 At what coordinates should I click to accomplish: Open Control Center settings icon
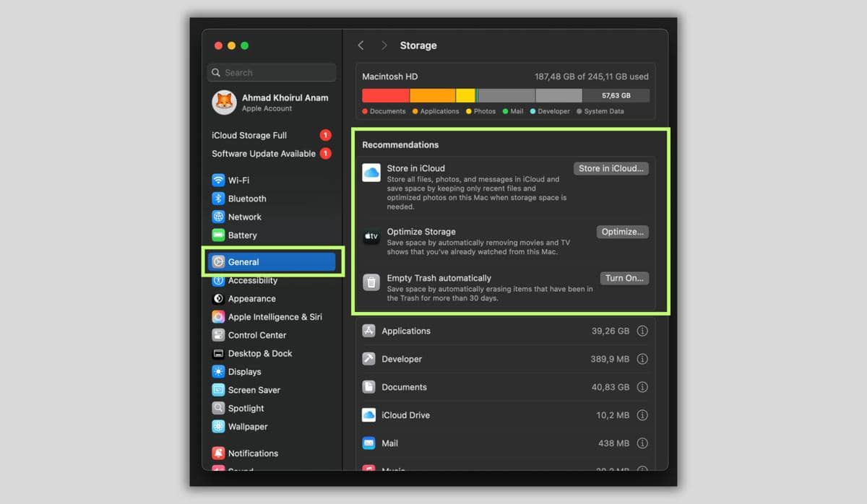[218, 335]
